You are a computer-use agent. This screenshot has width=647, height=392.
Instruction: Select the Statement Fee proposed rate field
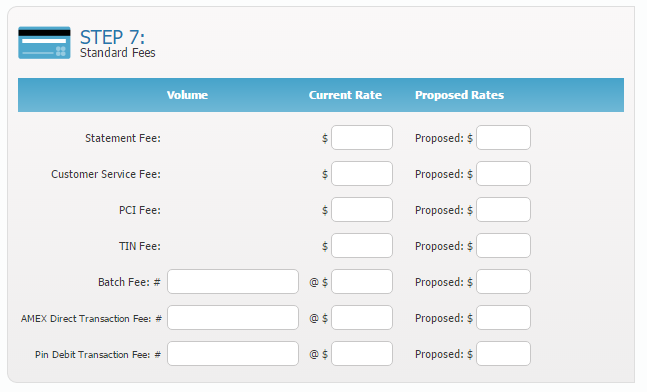pos(503,138)
